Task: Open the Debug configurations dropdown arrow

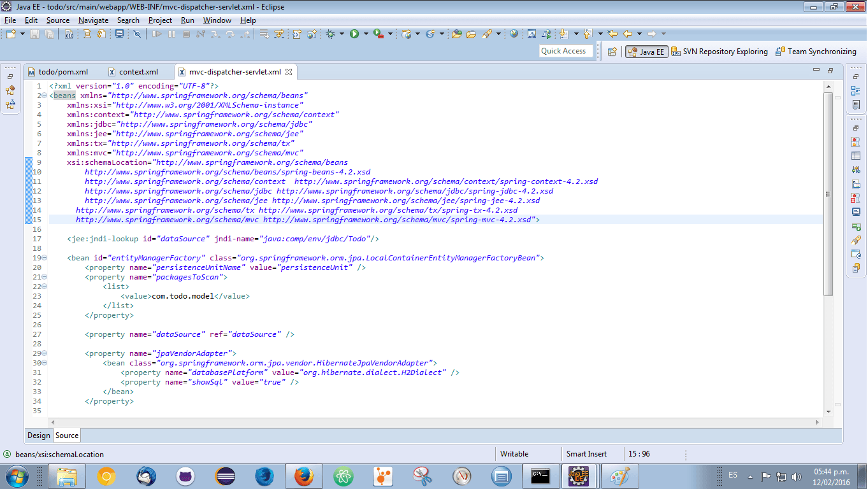Action: click(x=342, y=34)
